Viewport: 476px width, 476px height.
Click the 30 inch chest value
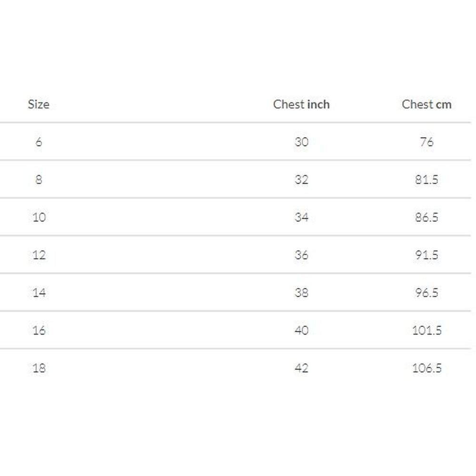tap(301, 142)
